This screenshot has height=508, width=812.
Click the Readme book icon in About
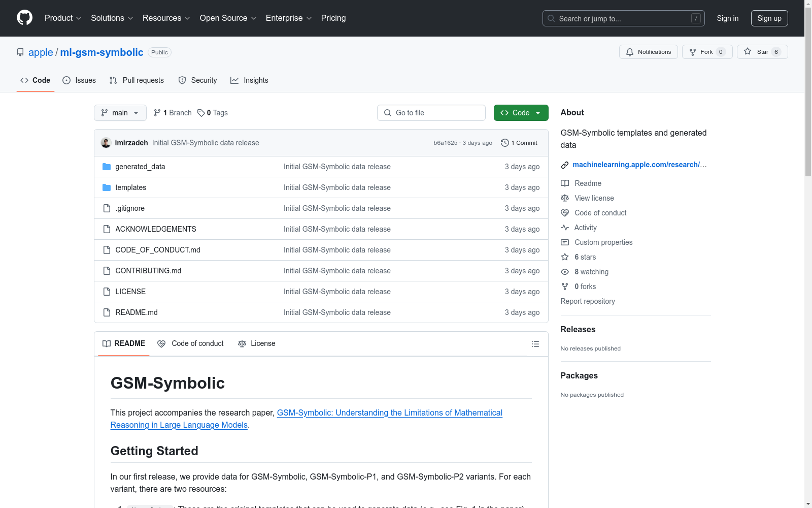565,183
